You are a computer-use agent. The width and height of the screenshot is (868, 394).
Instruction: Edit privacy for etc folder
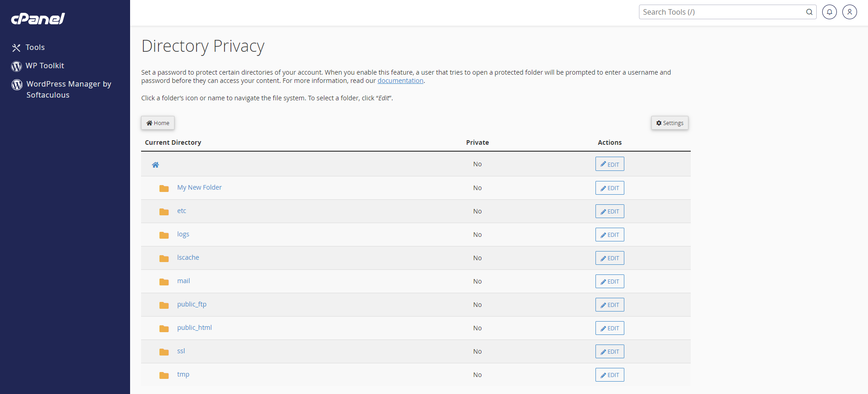610,211
